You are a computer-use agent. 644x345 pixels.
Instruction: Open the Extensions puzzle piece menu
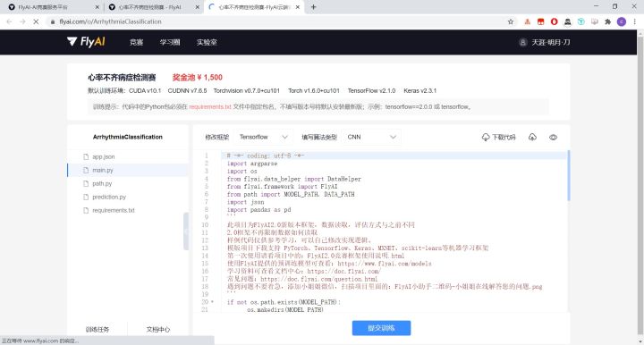click(x=608, y=21)
